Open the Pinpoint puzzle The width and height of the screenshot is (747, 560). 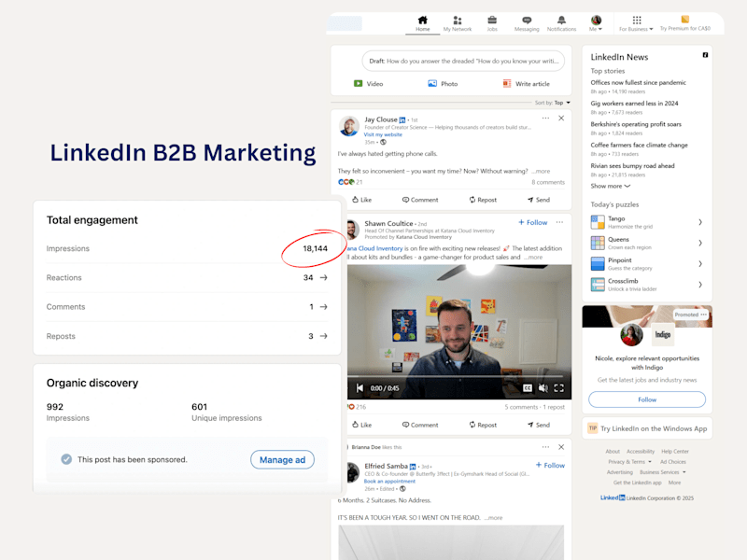coord(646,264)
